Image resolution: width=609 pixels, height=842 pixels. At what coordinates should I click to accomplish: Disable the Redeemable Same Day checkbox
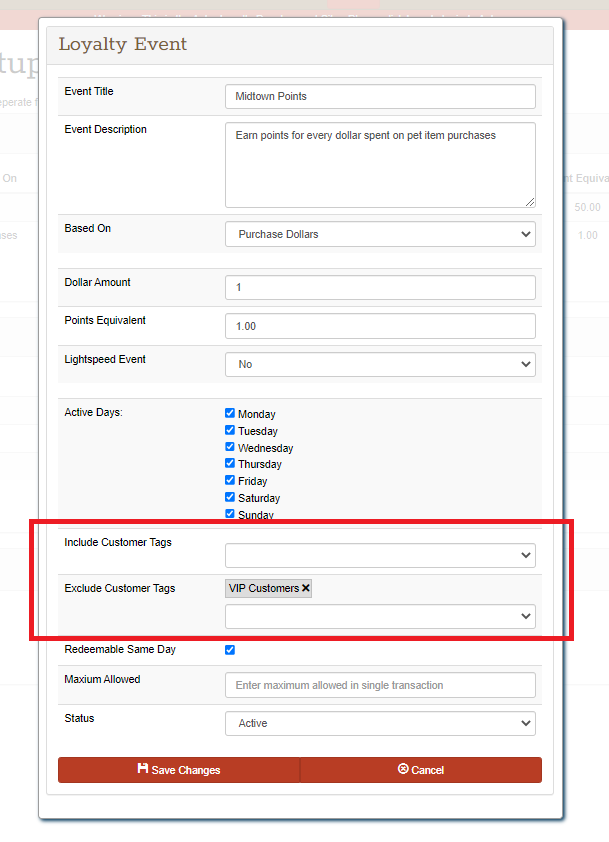pos(230,650)
